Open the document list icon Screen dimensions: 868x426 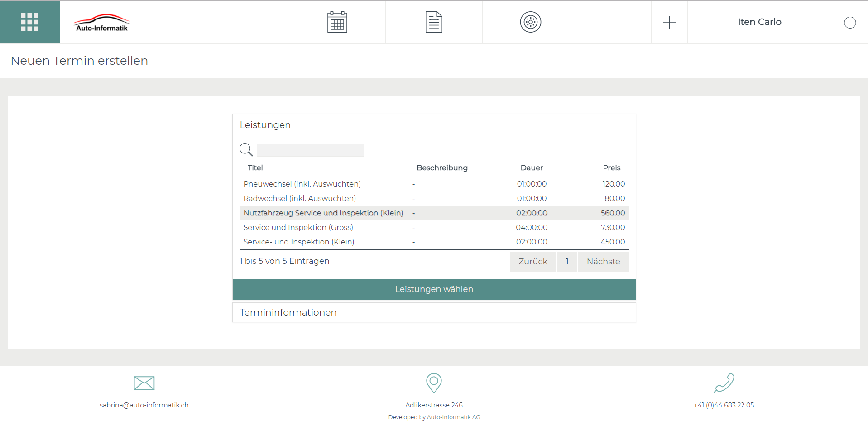point(434,22)
